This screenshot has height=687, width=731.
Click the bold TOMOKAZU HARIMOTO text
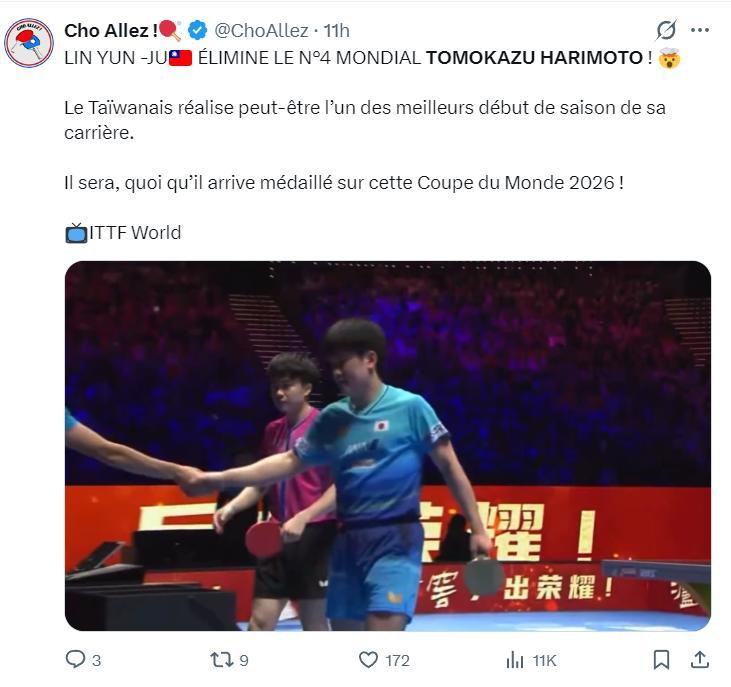[x=535, y=58]
